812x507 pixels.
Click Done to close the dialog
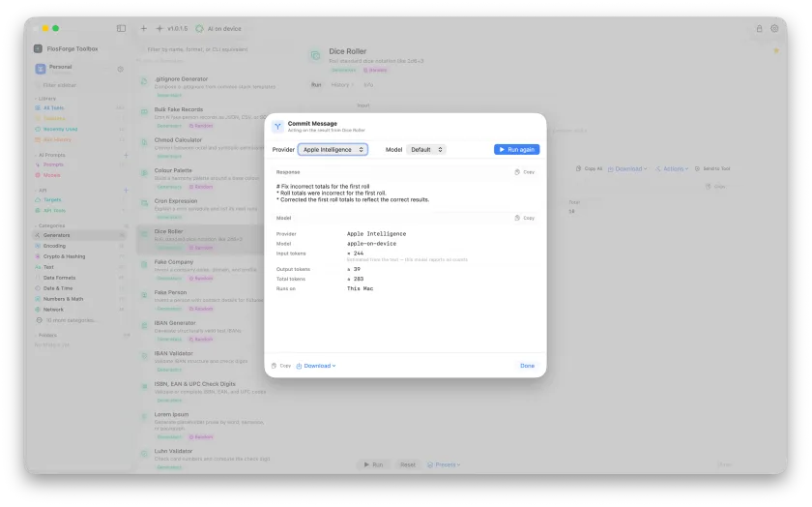[x=527, y=366]
